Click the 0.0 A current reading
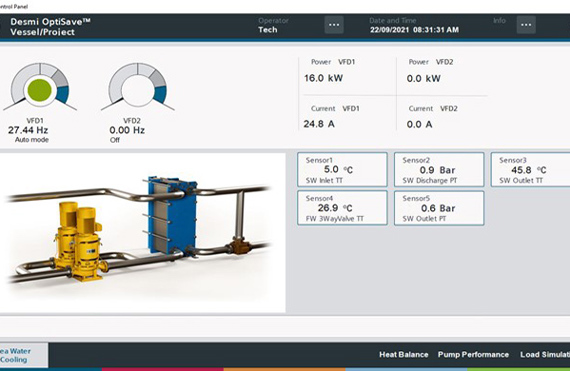The width and height of the screenshot is (570, 371). click(x=419, y=124)
